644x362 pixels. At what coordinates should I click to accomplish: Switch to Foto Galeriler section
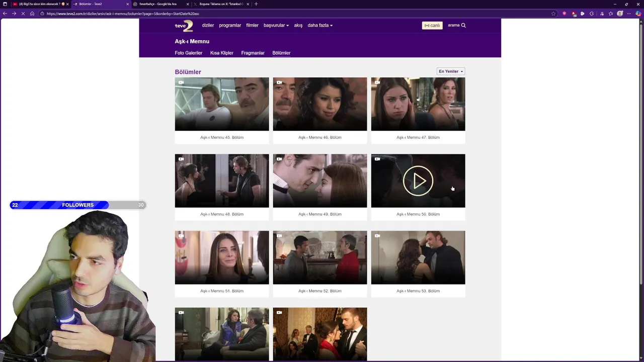(189, 53)
